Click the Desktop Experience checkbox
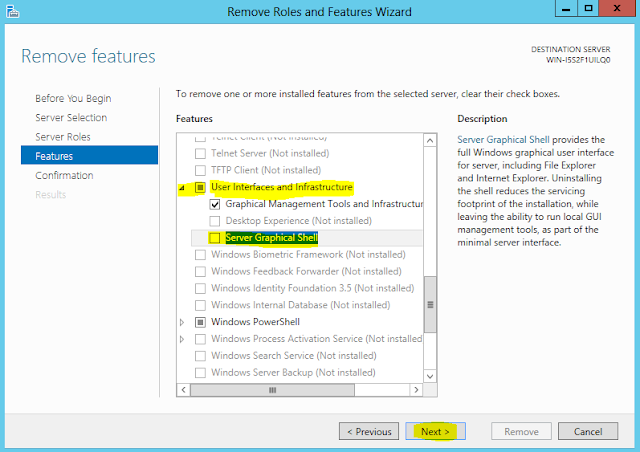Viewport: 640px width, 452px height. 215,221
